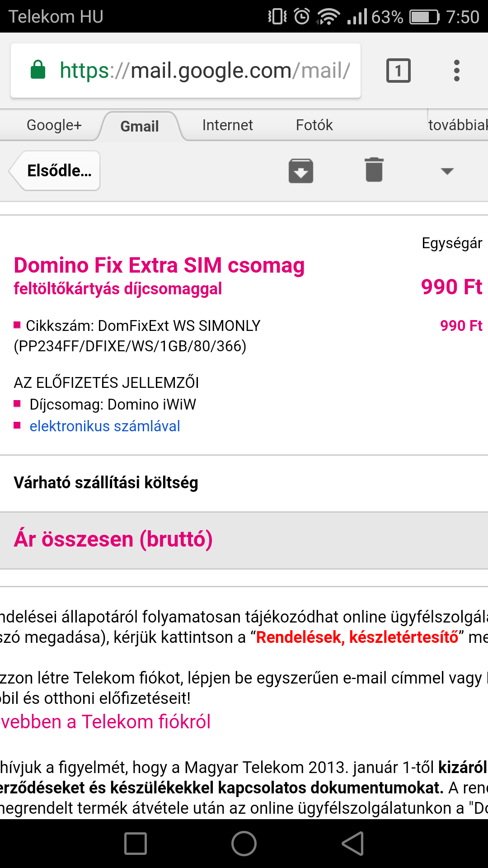Follow the Telekom fiókról link
Screen dimensions: 488x868
pos(105,722)
